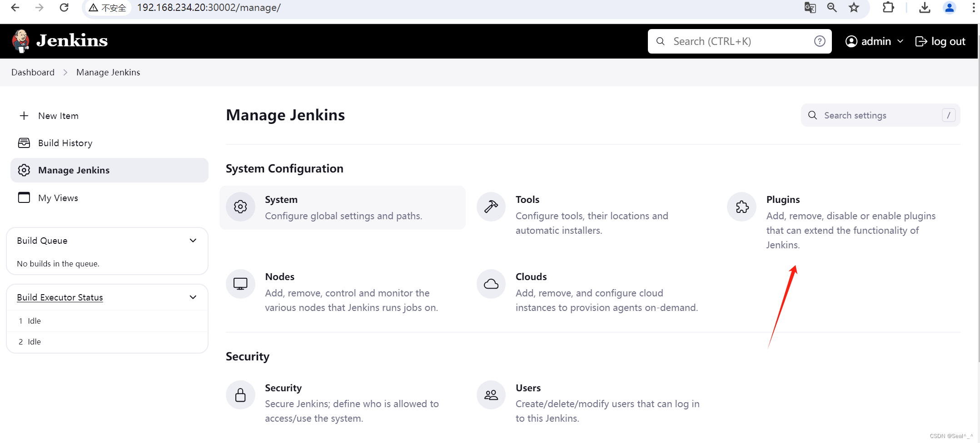
Task: Click the zoom magnifier icon in the address bar
Action: point(832,8)
